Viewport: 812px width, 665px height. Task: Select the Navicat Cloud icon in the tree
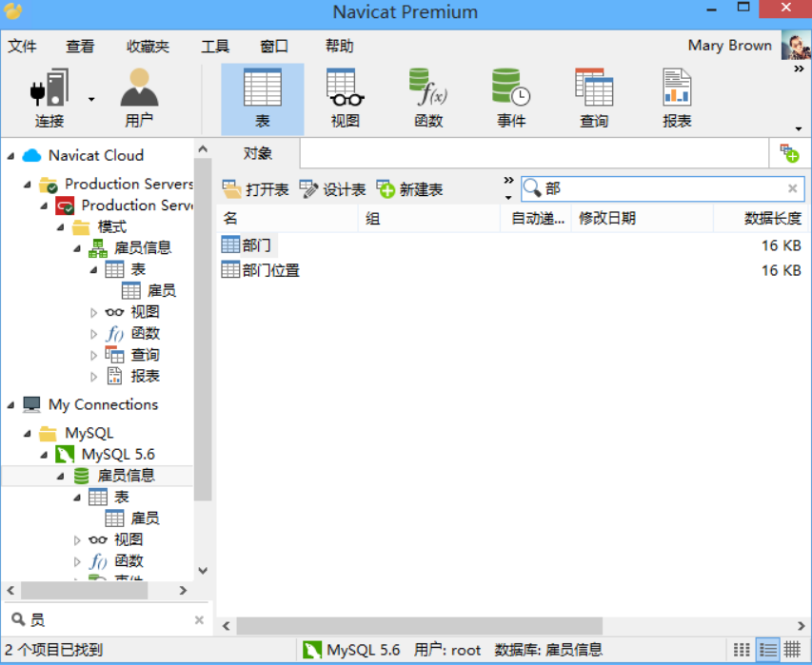pos(31,155)
